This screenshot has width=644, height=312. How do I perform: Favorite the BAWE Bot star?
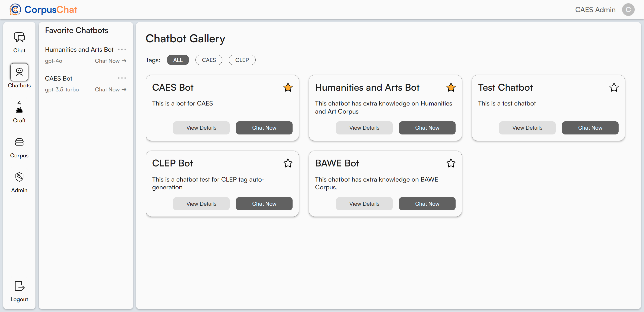coord(451,163)
